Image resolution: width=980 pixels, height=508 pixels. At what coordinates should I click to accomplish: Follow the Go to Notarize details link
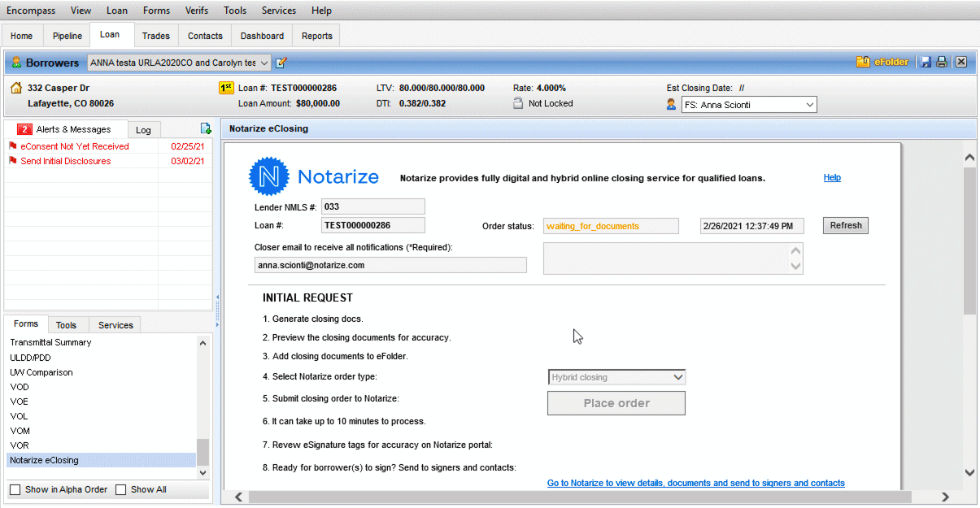pyautogui.click(x=696, y=483)
